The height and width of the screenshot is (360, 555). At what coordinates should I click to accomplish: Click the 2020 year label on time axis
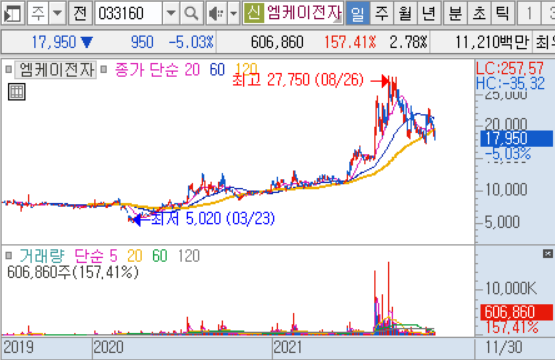[108, 347]
